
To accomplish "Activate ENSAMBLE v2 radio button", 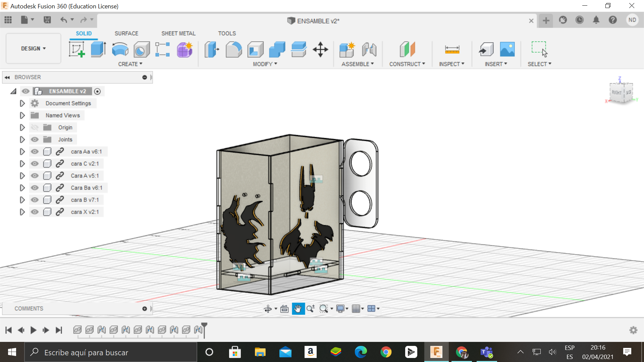I will coord(97,92).
